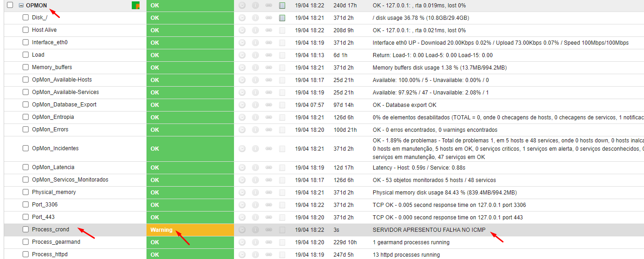Image resolution: width=644 pixels, height=259 pixels.
Task: Click the link icon for OpMon_Incidentes
Action: [x=269, y=149]
